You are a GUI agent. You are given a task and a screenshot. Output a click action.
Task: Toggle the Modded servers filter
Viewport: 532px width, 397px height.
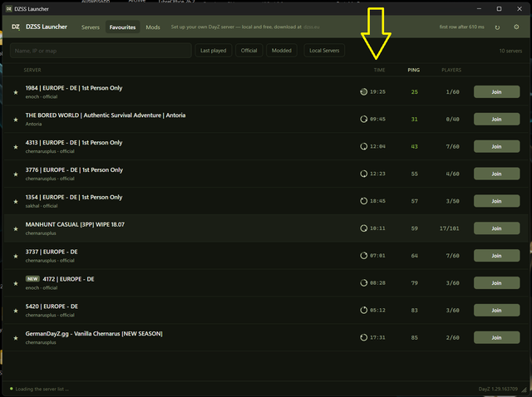coord(281,51)
